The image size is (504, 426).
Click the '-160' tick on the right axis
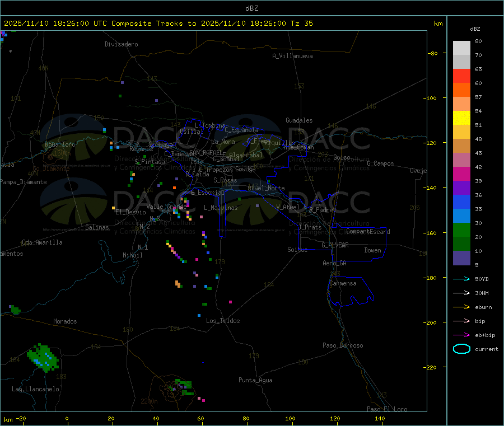(x=431, y=233)
